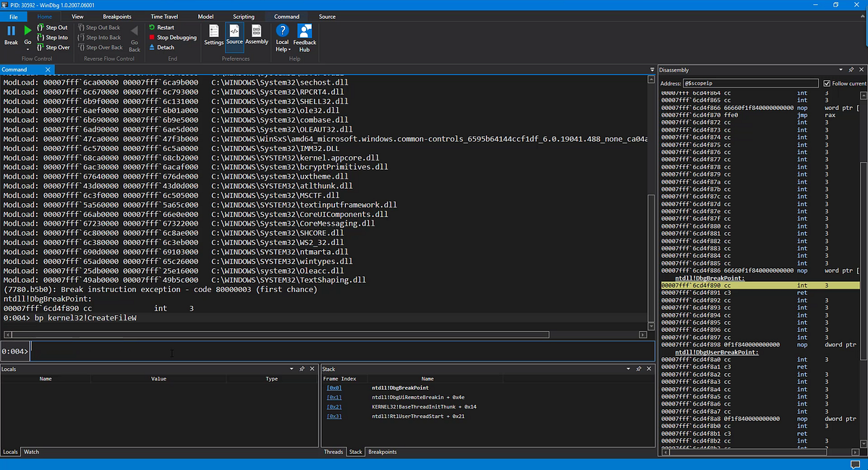
Task: Click the Address input showing @$scopeip
Action: click(x=749, y=82)
